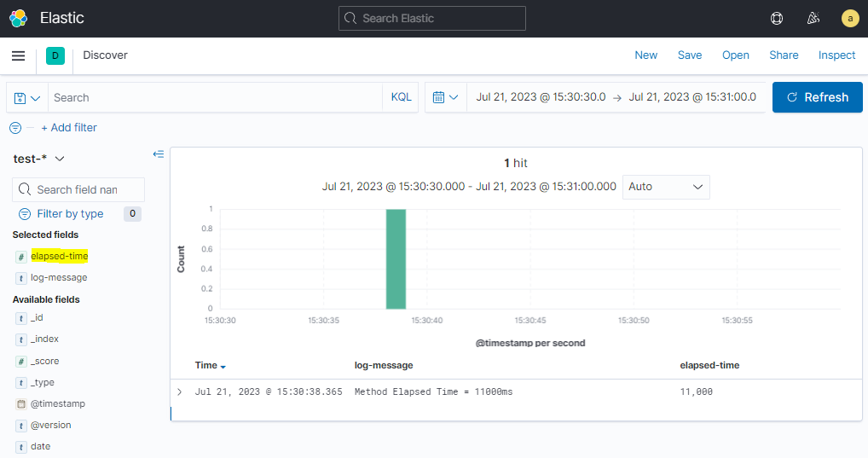Open saved queries menu icon

(27, 98)
